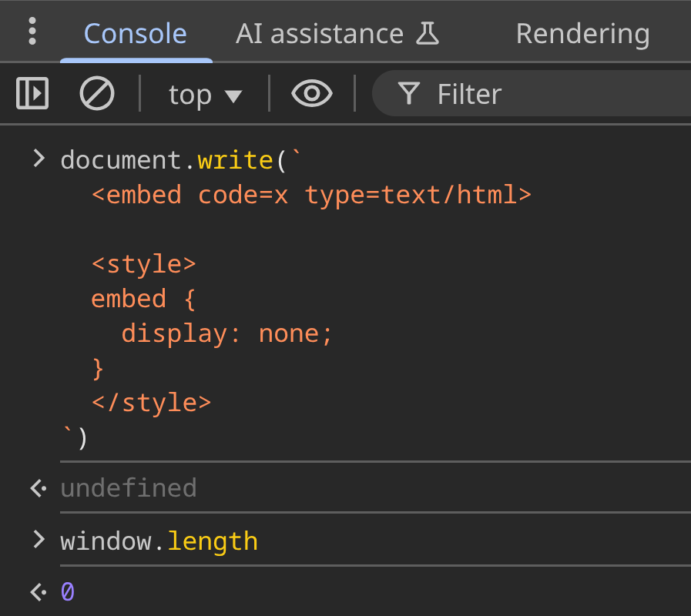Focus the console Filter input field
The height and width of the screenshot is (616, 691).
[x=532, y=93]
